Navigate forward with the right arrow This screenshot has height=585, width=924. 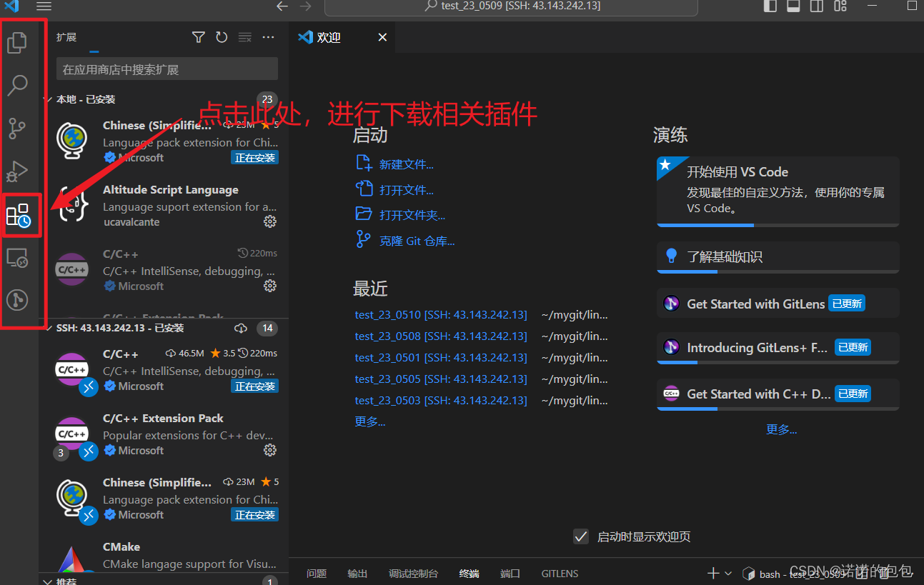[x=305, y=6]
